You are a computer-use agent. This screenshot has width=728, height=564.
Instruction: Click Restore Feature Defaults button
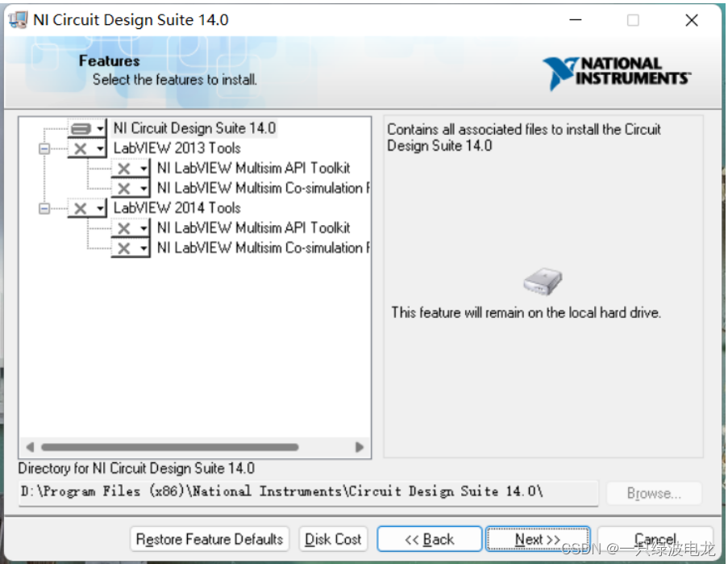[210, 539]
